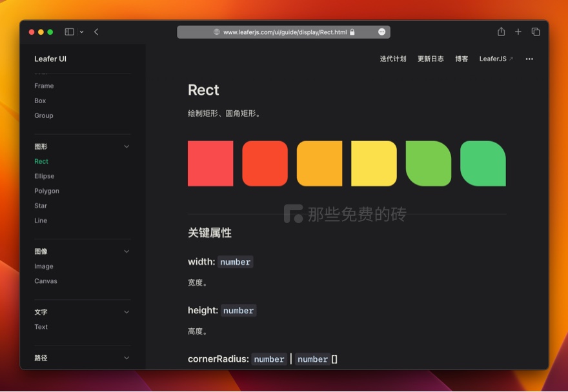The image size is (568, 392).
Task: Click the lock icon in address bar
Action: [352, 32]
